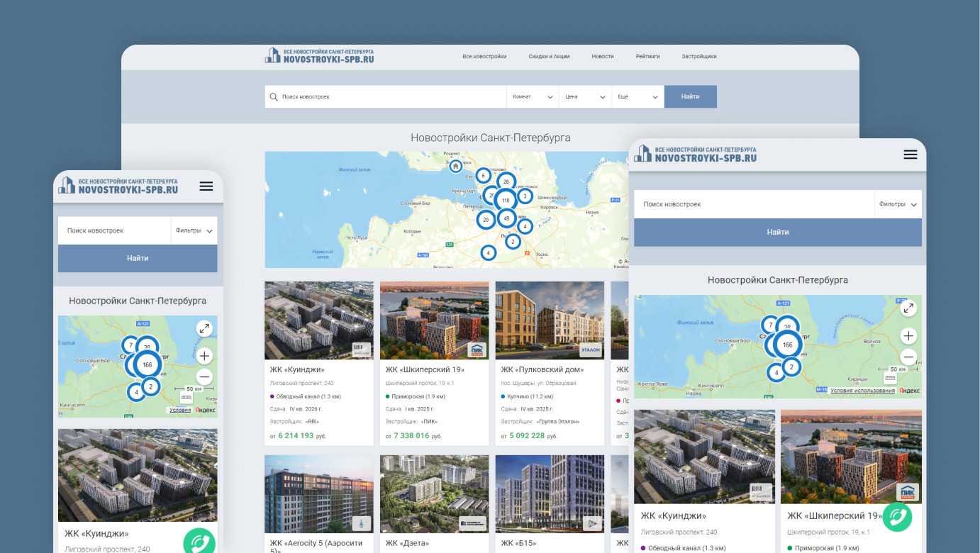
Task: Click ЭТАЛОН logo on Пулковский дом card
Action: pos(590,350)
